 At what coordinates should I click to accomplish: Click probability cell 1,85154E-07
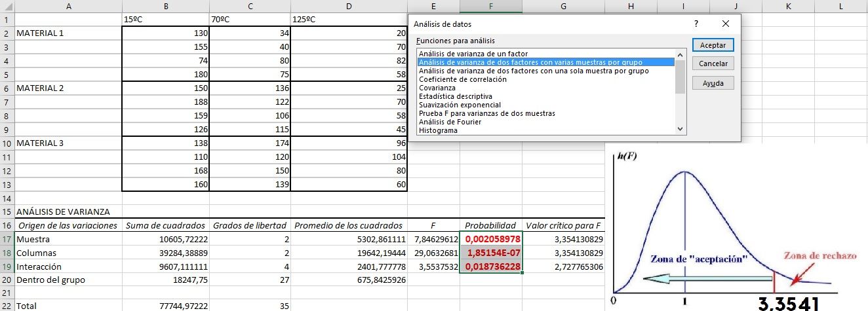click(x=491, y=253)
